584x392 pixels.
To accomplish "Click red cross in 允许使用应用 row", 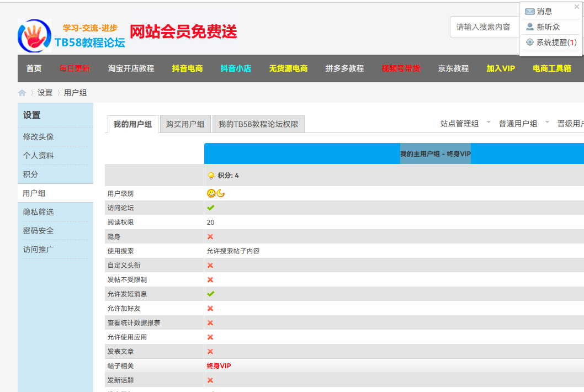I will click(210, 337).
